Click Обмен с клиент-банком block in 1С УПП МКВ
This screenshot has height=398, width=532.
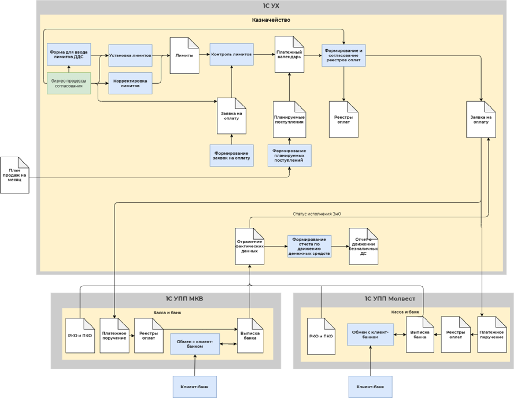195,344
